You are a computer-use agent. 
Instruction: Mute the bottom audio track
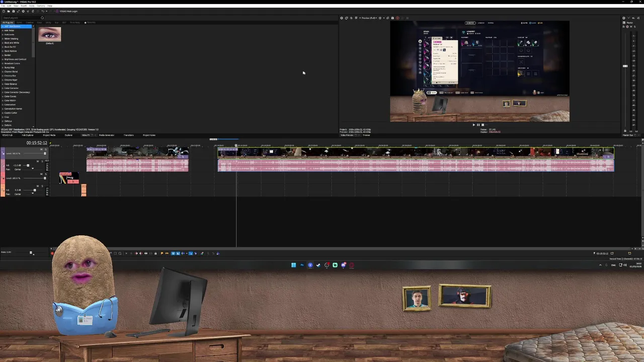click(38, 186)
